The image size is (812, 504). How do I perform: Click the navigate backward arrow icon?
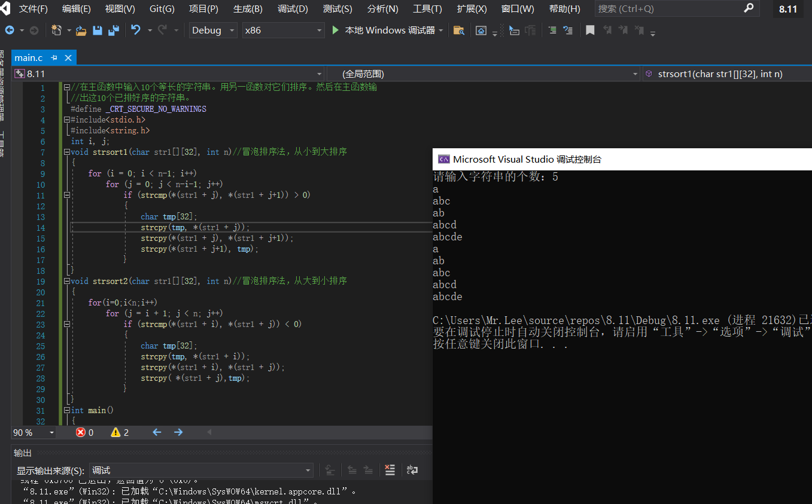click(x=10, y=30)
